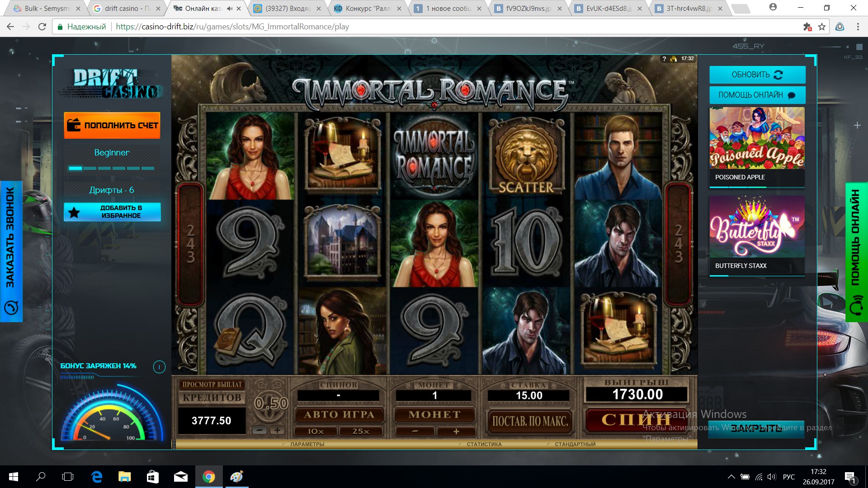
Task: Open Chrome three-dot menu
Action: coord(858,27)
